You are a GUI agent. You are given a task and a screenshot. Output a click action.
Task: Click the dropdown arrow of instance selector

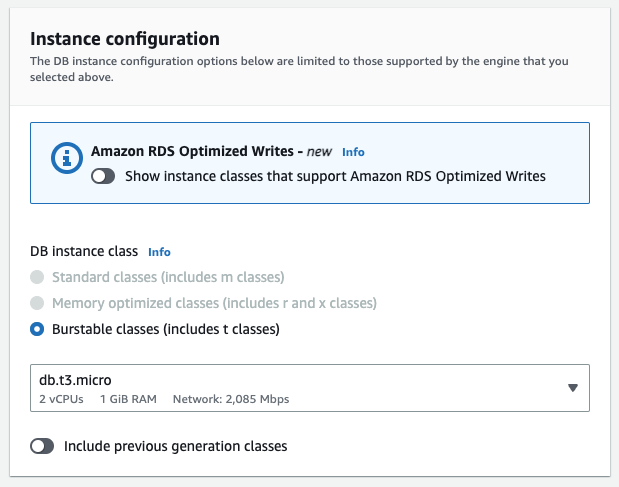click(573, 388)
